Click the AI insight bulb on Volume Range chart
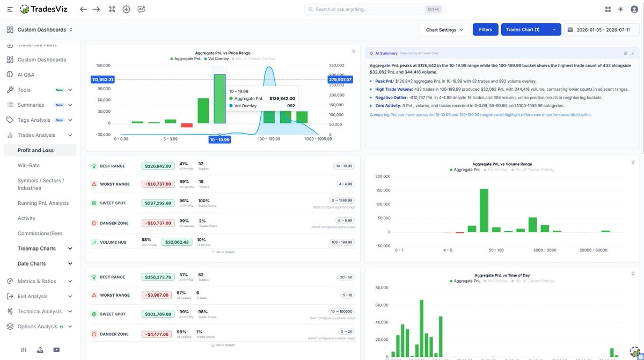The width and height of the screenshot is (644, 360). tap(633, 162)
